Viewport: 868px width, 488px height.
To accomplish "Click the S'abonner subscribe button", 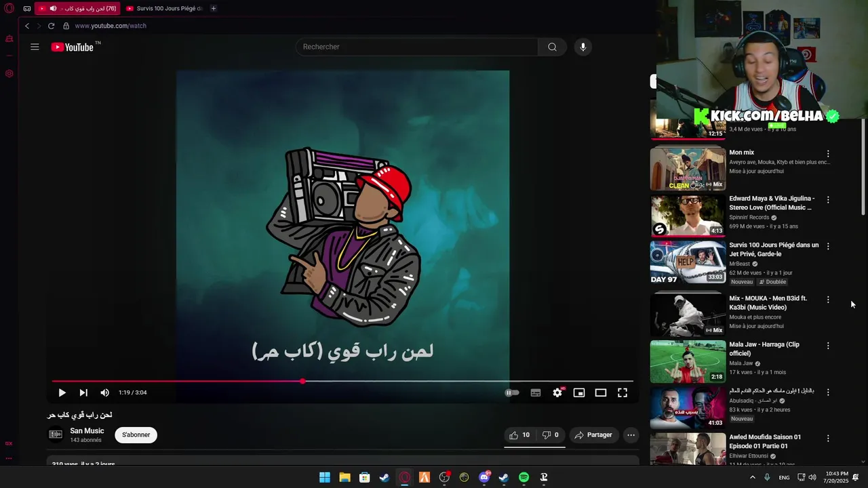I will pos(136,435).
